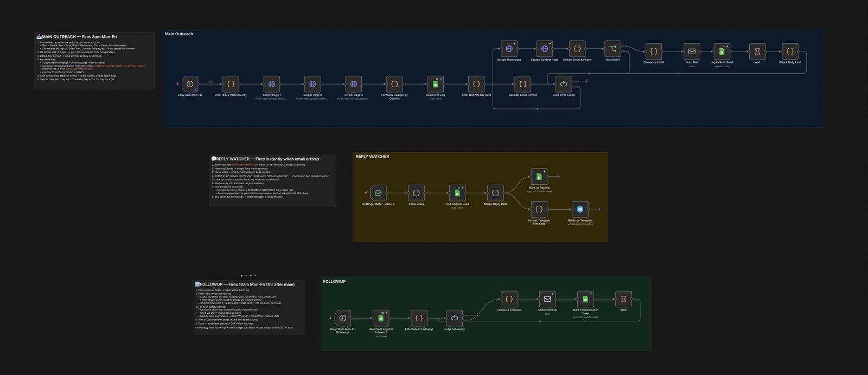Select the Hostinger IMAP trigger node
This screenshot has width=868, height=375.
378,193
